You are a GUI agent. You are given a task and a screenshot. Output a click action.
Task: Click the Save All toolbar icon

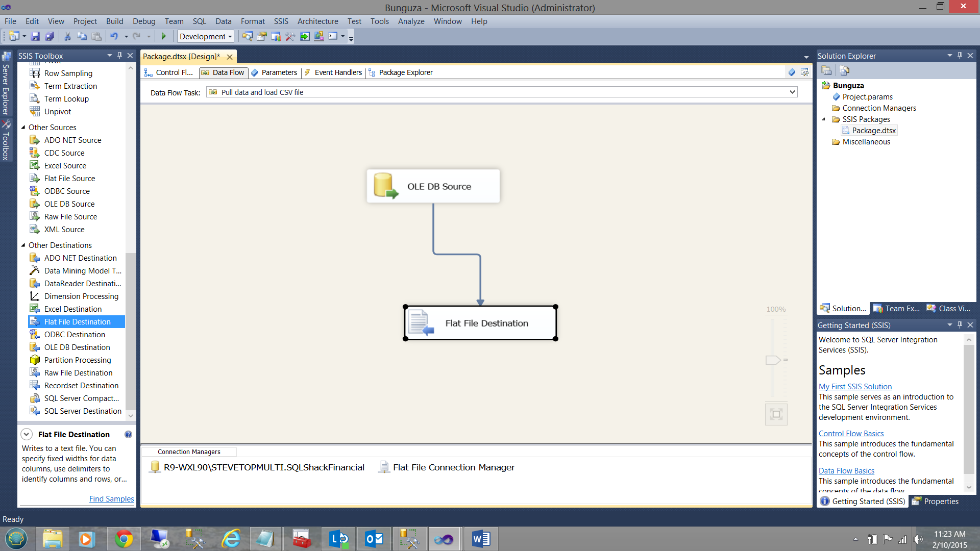point(50,36)
